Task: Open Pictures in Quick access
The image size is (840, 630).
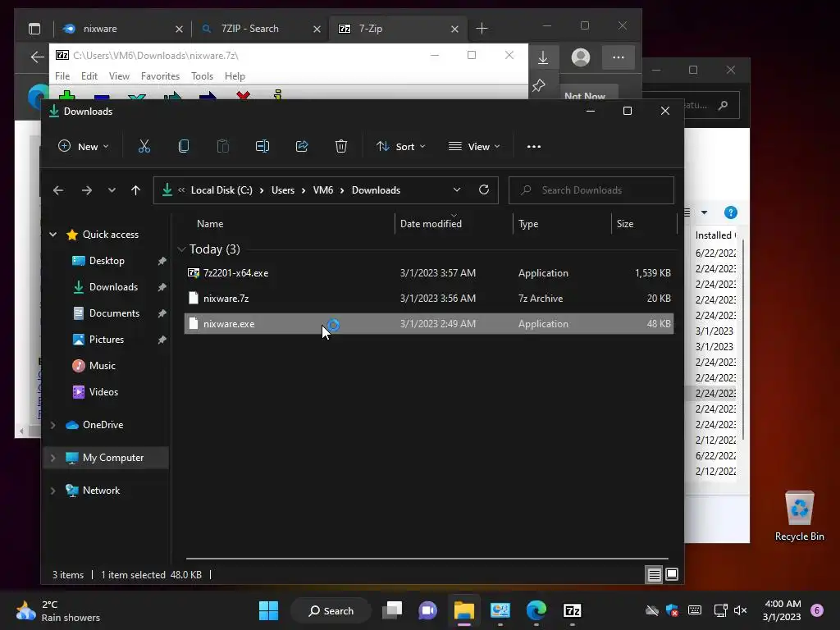Action: [x=106, y=339]
